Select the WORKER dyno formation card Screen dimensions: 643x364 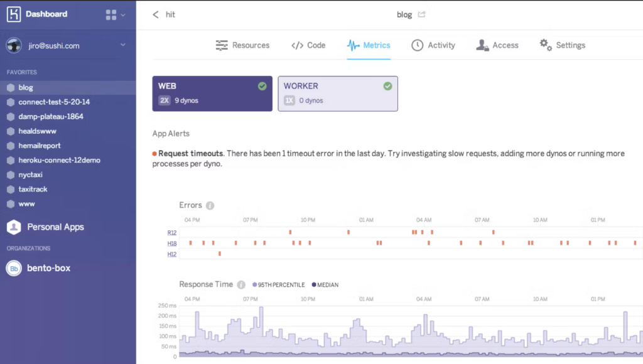pos(337,93)
